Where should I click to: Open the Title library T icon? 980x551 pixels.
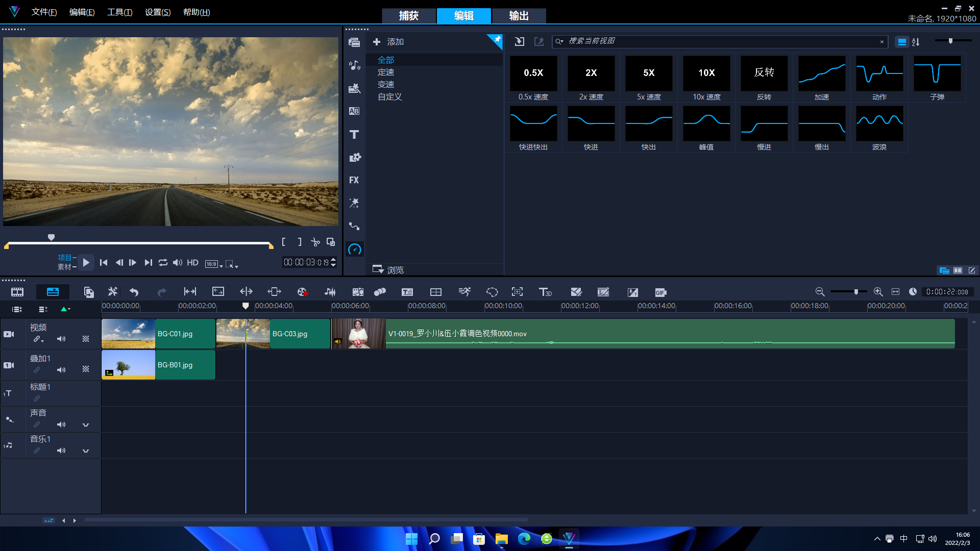pyautogui.click(x=354, y=134)
